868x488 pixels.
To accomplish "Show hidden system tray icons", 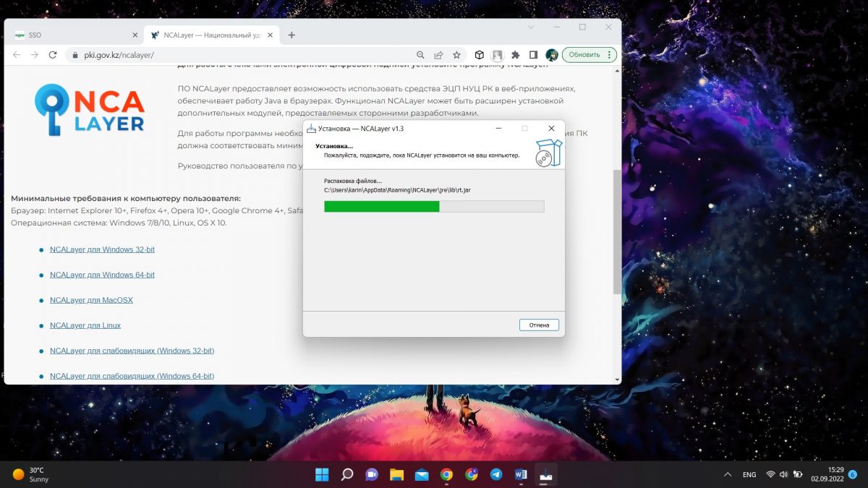I will click(x=728, y=475).
